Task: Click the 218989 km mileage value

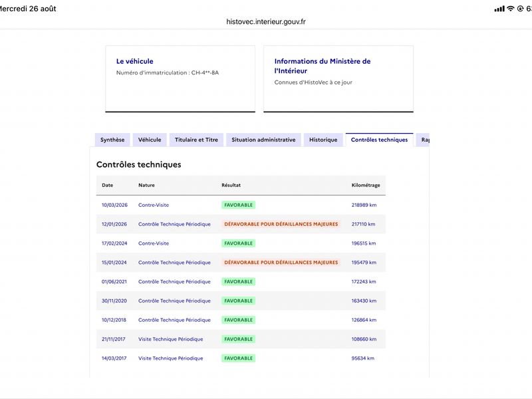Action: point(364,205)
